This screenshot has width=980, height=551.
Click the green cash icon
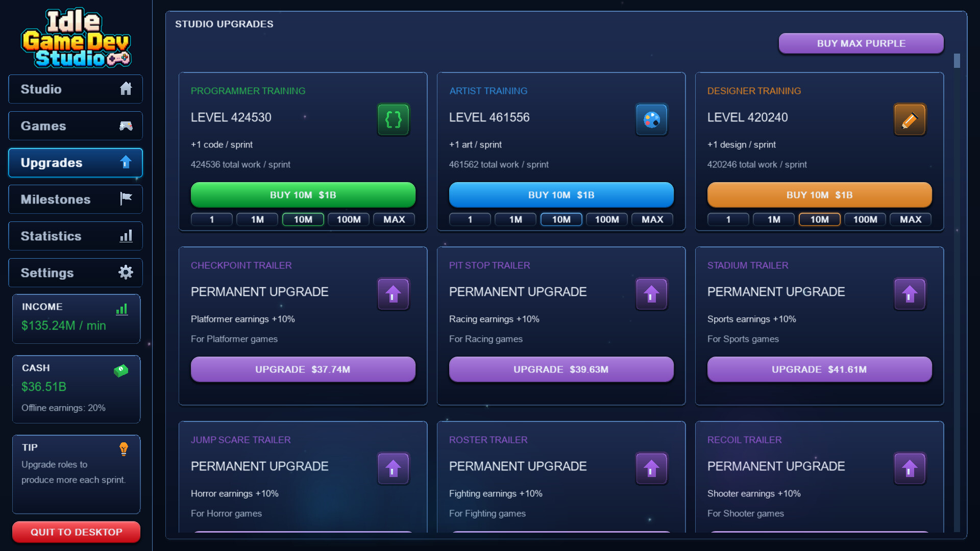pos(121,371)
